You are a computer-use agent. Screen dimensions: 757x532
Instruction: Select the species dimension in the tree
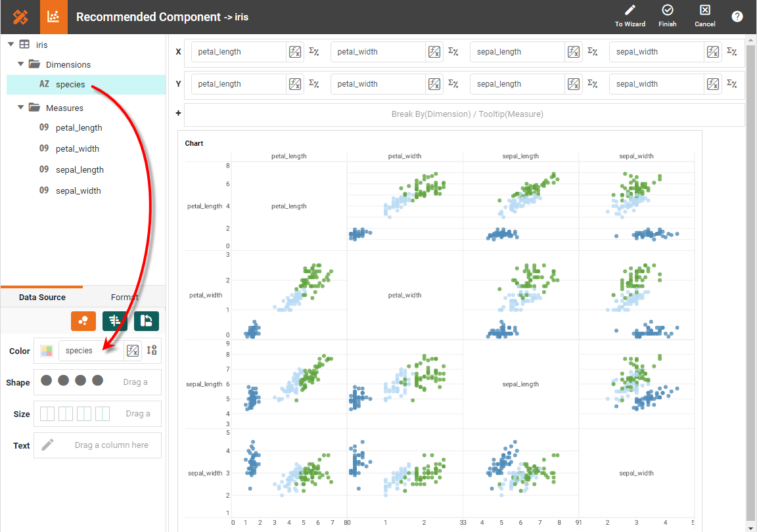tap(70, 84)
